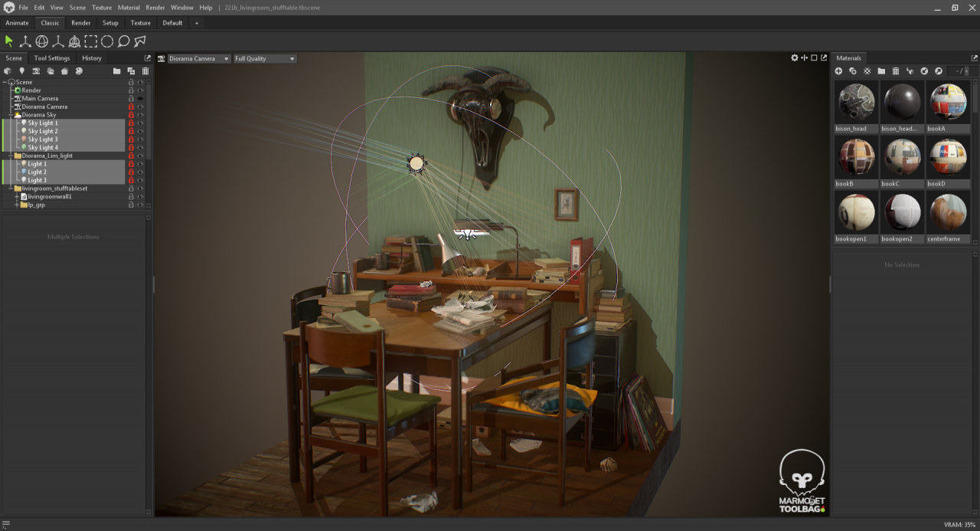Select the bookA material thumbnail
980x531 pixels.
(948, 102)
